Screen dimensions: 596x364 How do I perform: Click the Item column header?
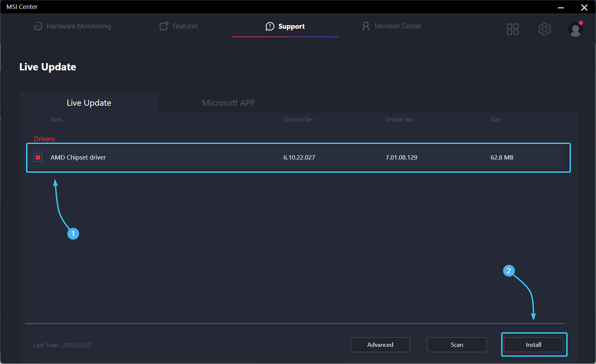tap(56, 120)
